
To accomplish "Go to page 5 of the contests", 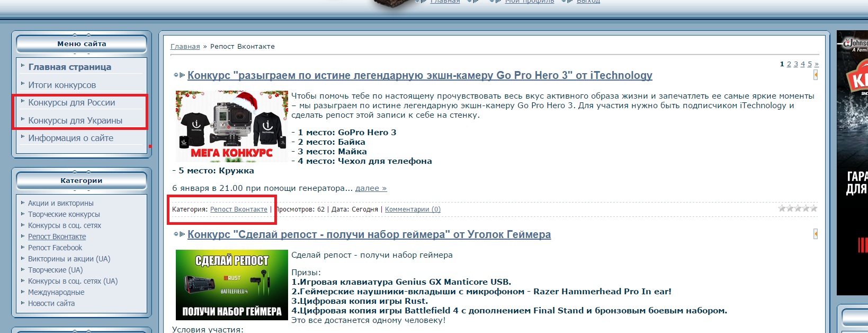I will (810, 64).
